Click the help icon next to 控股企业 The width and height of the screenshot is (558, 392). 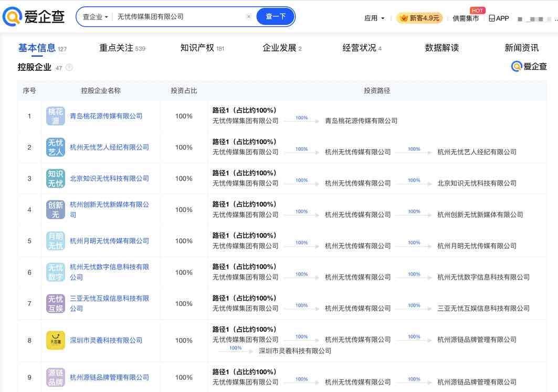click(x=69, y=68)
